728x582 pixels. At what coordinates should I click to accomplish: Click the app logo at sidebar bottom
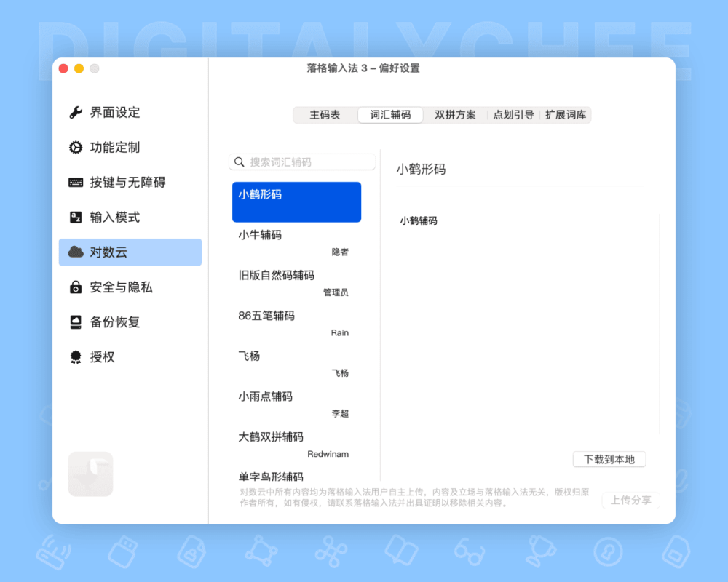[x=90, y=474]
